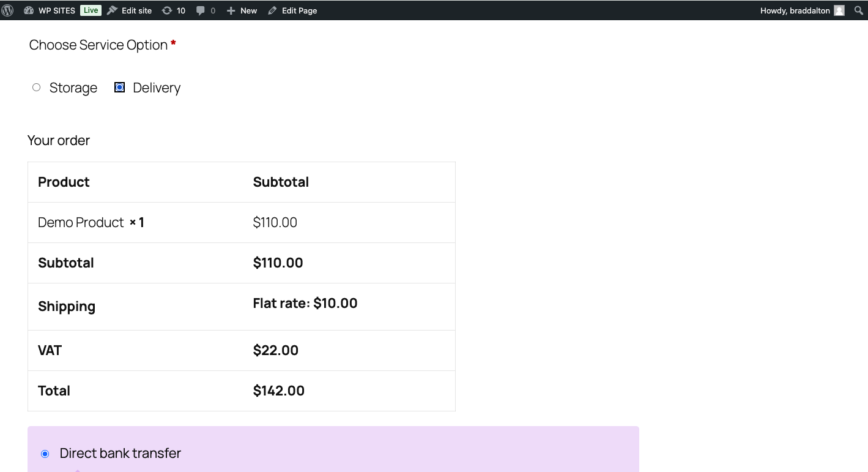
Task: Click the Edit Page pencil icon
Action: tap(272, 10)
